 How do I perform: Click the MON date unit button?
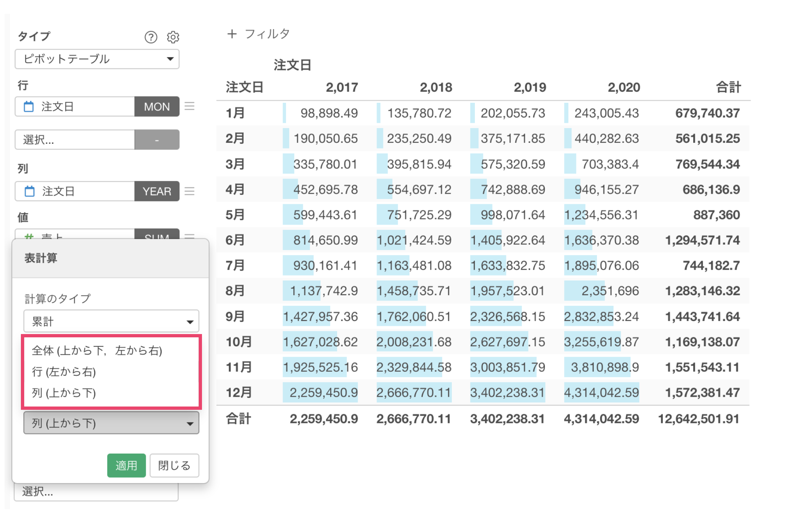[157, 107]
